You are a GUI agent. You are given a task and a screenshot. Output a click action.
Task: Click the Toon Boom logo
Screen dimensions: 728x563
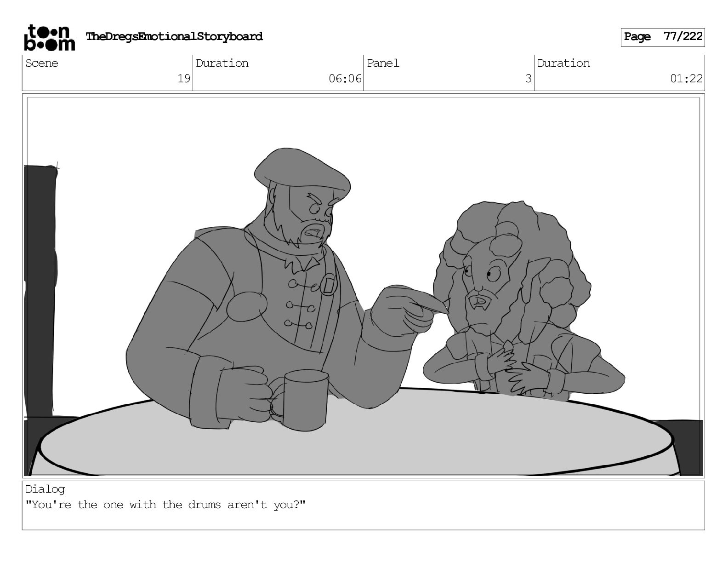[x=49, y=37]
